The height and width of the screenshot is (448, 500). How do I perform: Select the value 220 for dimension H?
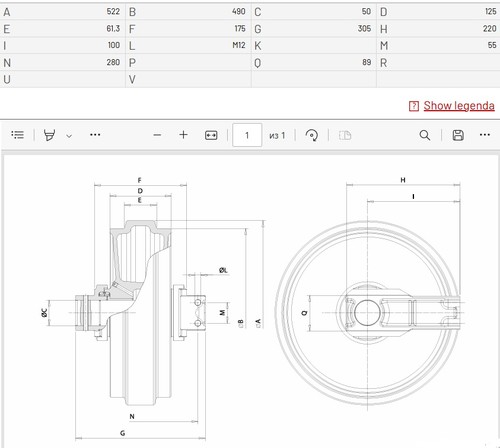[490, 29]
